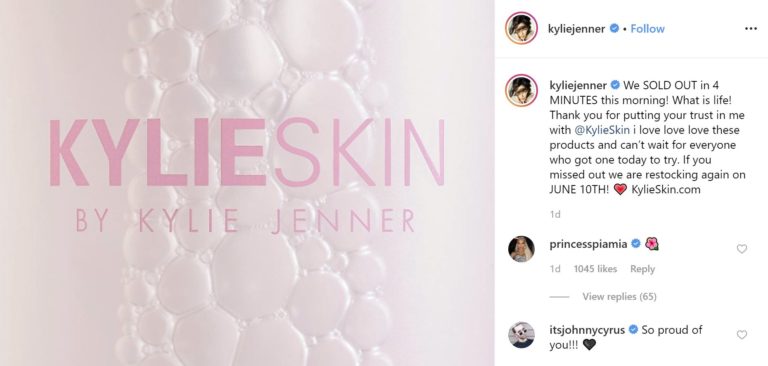Open princesspiamia's profile picture
Image resolution: width=768 pixels, height=366 pixels.
click(521, 249)
